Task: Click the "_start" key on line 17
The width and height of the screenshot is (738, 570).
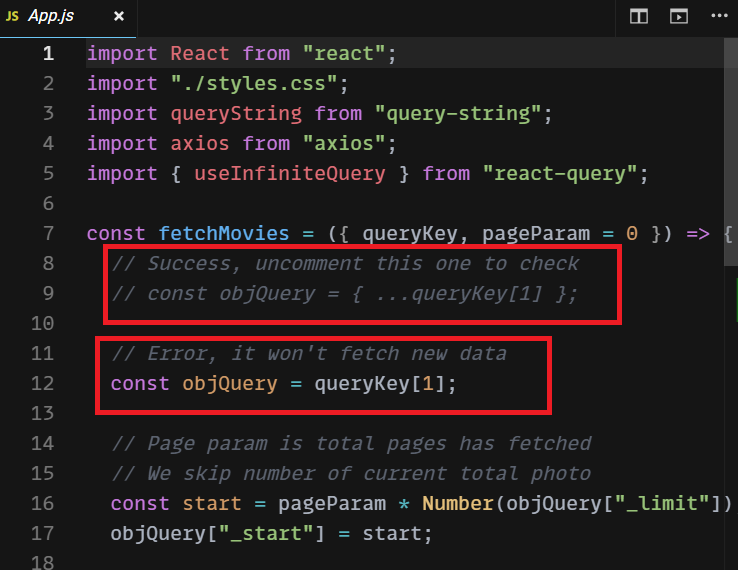Action: point(266,534)
